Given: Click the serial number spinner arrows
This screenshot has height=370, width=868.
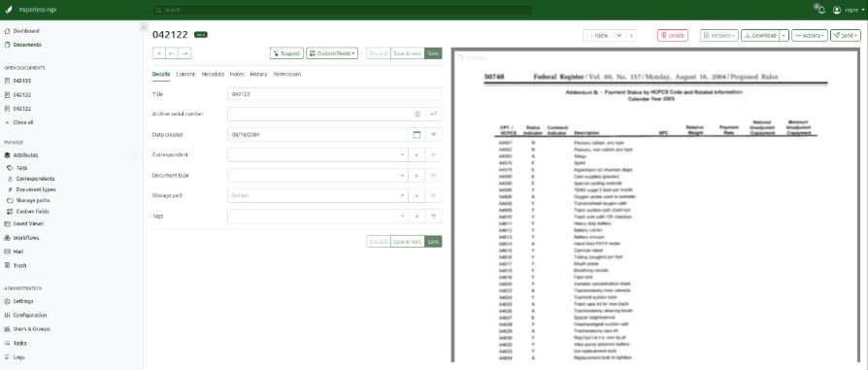Looking at the screenshot, I should point(417,114).
